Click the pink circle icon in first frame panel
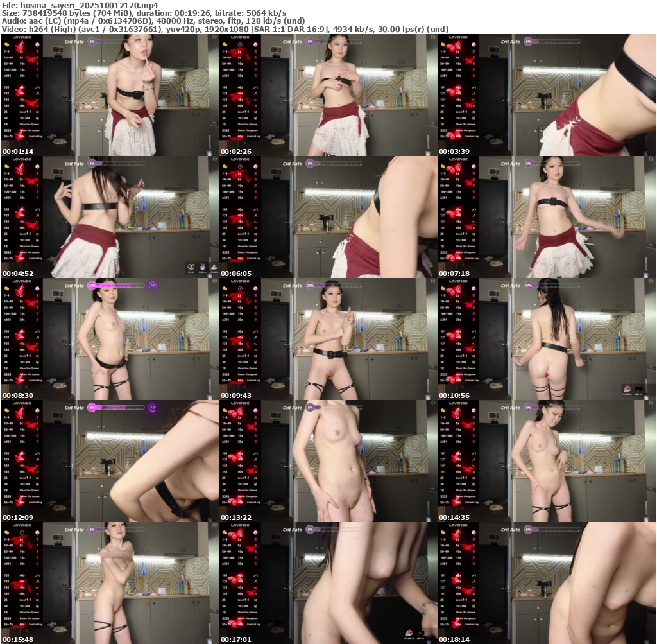This screenshot has width=657, height=644. (37, 45)
